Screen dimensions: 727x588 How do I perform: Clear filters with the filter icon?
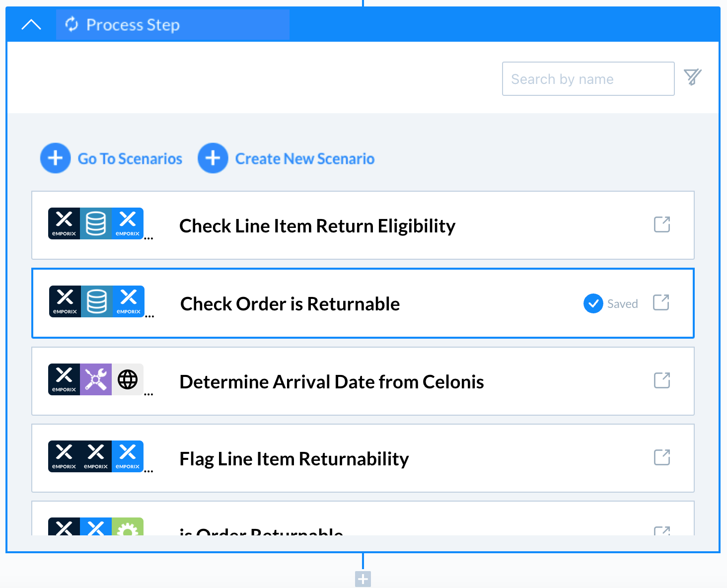(x=692, y=77)
